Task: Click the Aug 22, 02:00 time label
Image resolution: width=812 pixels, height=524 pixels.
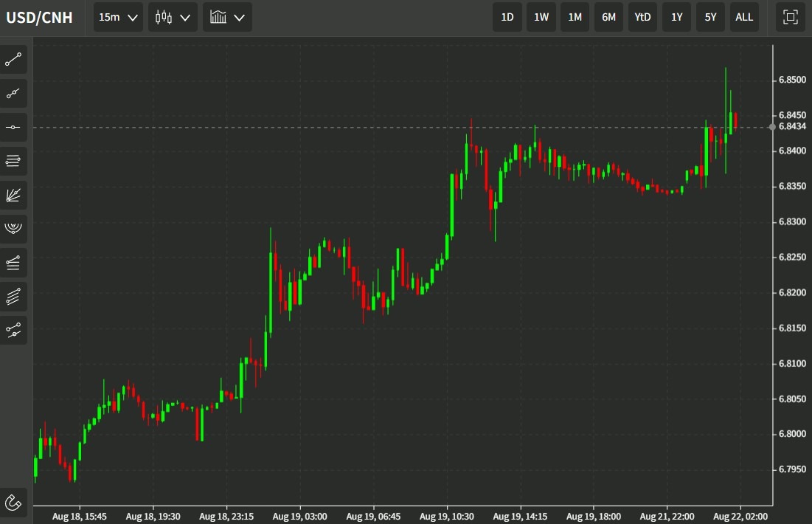Action: pos(740,516)
